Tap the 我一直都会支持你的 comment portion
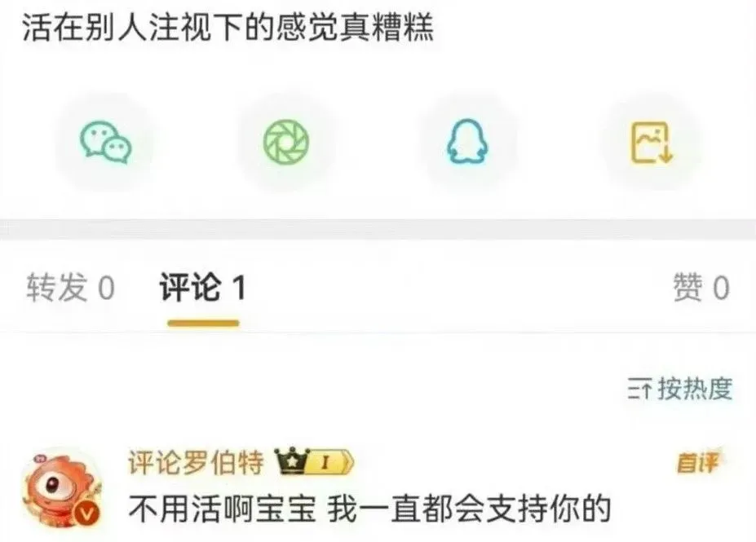The width and height of the screenshot is (756, 542). pos(470,509)
